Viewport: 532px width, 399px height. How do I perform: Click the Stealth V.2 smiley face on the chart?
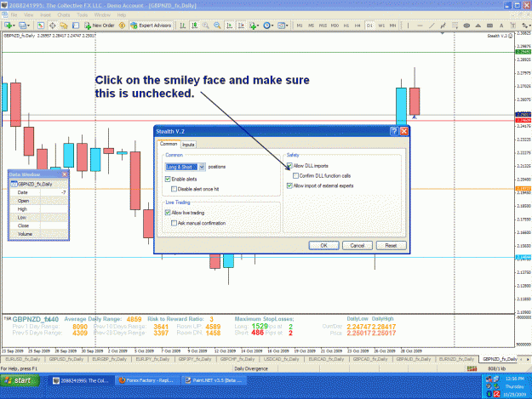511,36
